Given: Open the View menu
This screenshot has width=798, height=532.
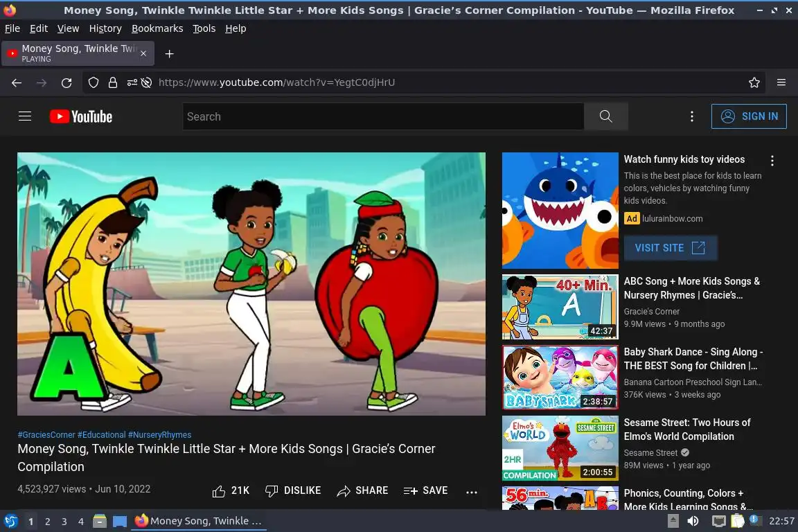Looking at the screenshot, I should click(x=68, y=28).
